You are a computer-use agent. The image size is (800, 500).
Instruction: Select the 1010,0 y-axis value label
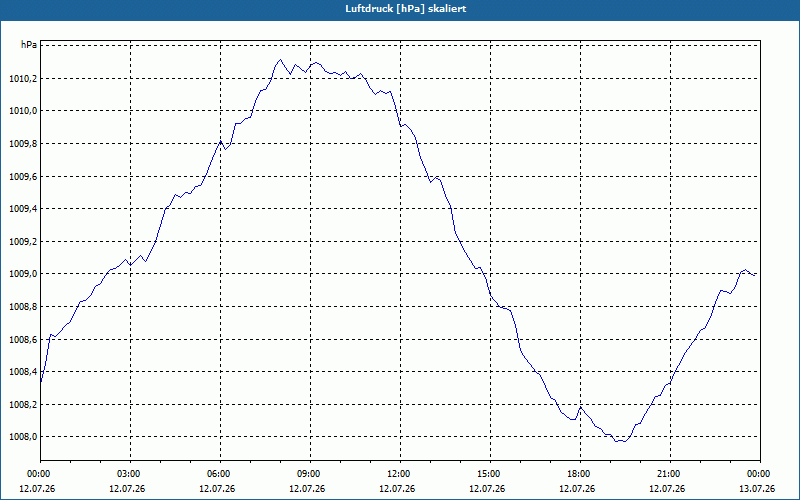[23, 111]
